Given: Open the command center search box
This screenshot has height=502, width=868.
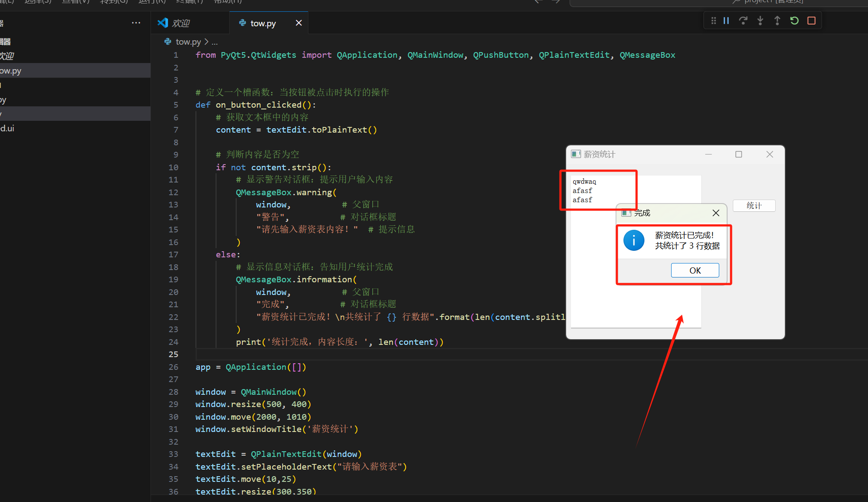Looking at the screenshot, I should (719, 2).
